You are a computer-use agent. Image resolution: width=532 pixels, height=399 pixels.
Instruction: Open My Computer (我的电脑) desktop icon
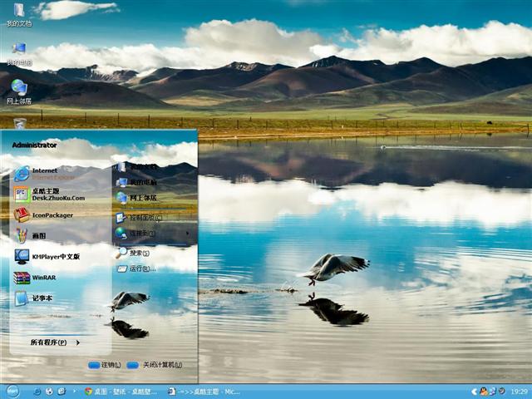19,53
